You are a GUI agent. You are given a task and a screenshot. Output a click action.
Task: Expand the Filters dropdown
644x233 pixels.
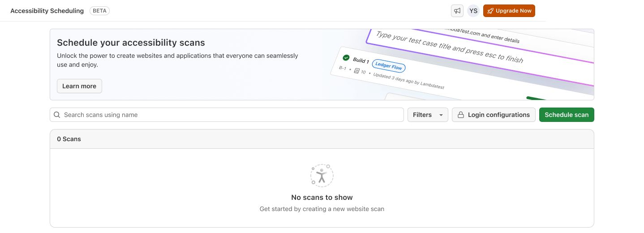click(x=427, y=115)
